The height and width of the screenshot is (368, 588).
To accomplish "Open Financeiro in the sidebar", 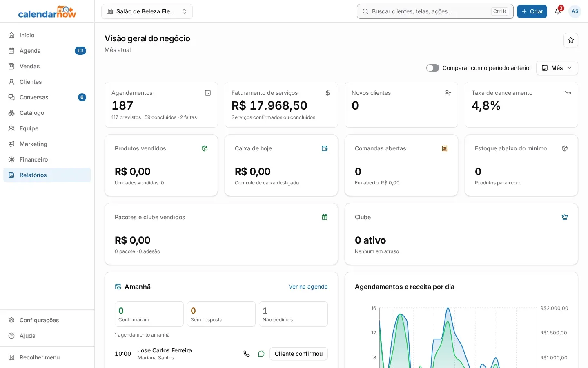I will (47, 159).
